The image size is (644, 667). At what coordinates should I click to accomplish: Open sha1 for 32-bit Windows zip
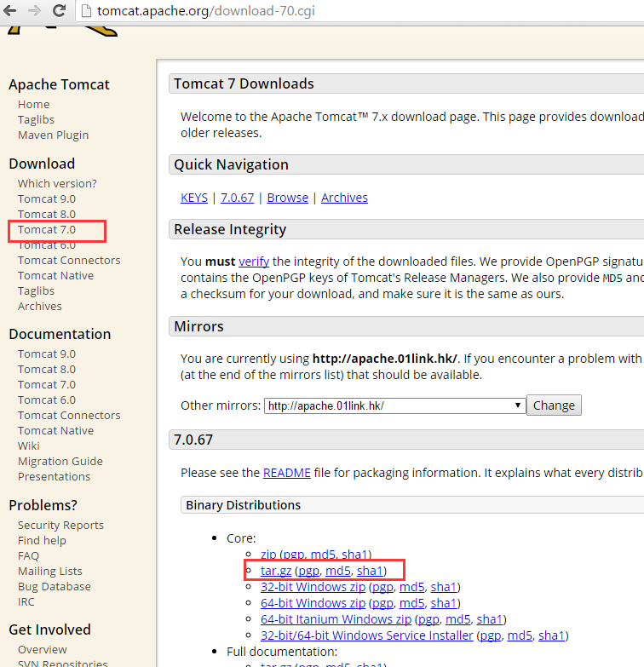(444, 587)
